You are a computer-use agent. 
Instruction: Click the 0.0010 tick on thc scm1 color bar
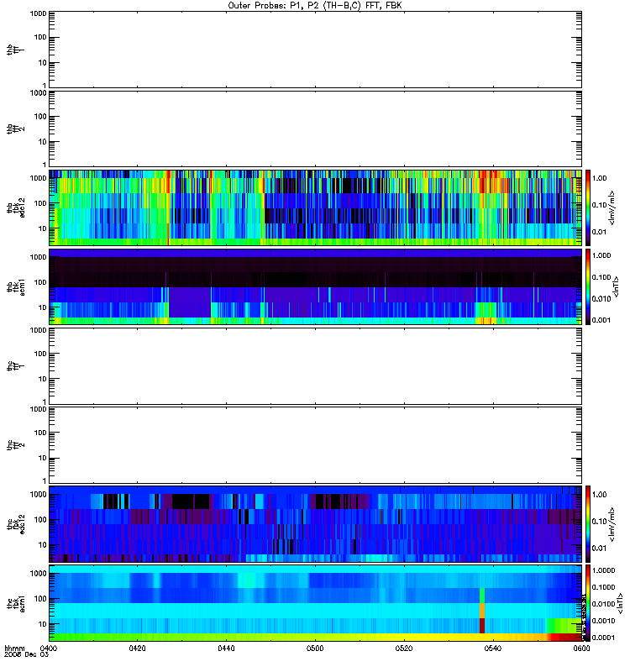(603, 621)
